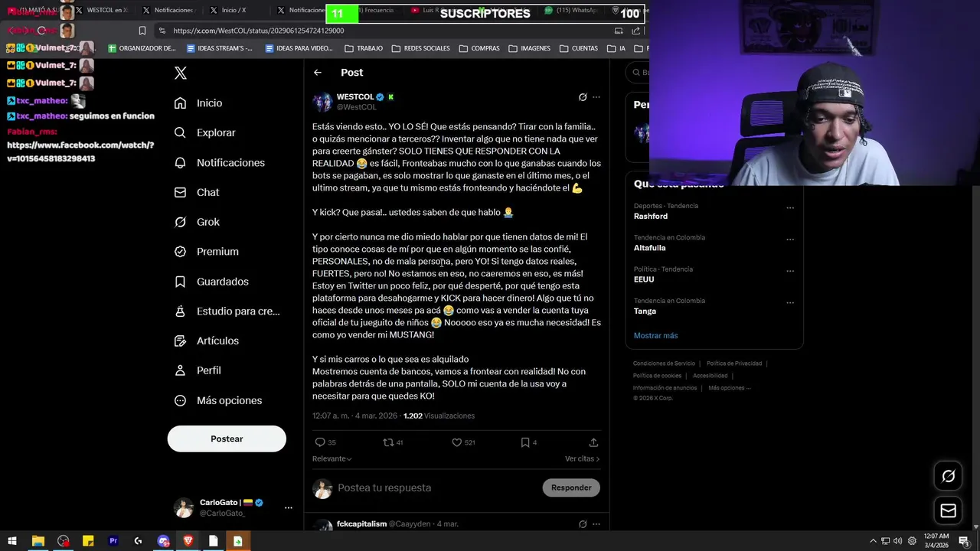Image resolution: width=980 pixels, height=551 pixels.
Task: Open Explorar search icon in sidebar
Action: pos(180,132)
